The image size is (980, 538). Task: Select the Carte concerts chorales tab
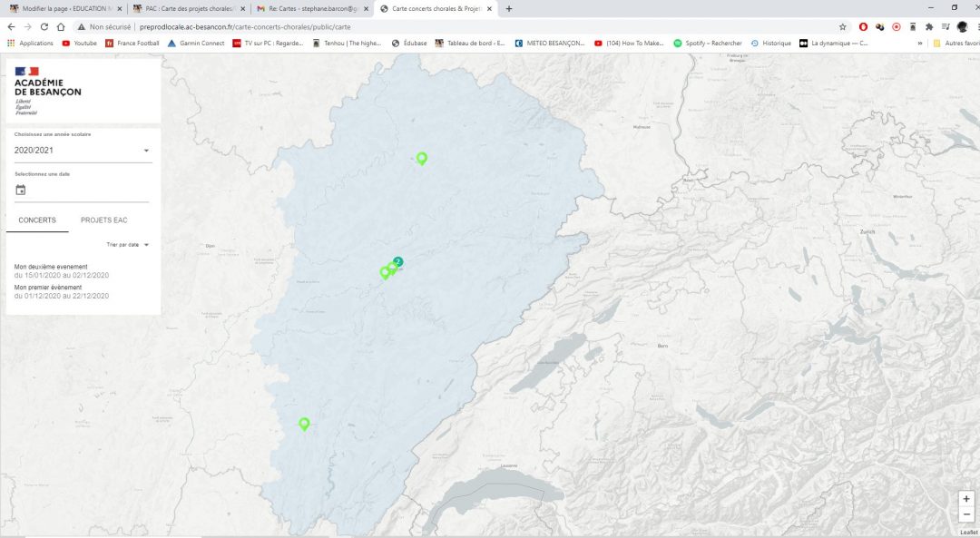click(x=436, y=9)
